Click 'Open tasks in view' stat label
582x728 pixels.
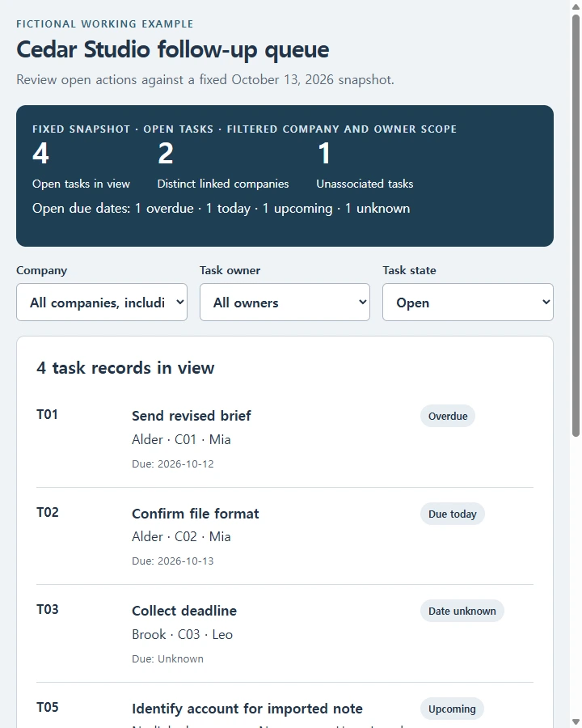(x=81, y=184)
